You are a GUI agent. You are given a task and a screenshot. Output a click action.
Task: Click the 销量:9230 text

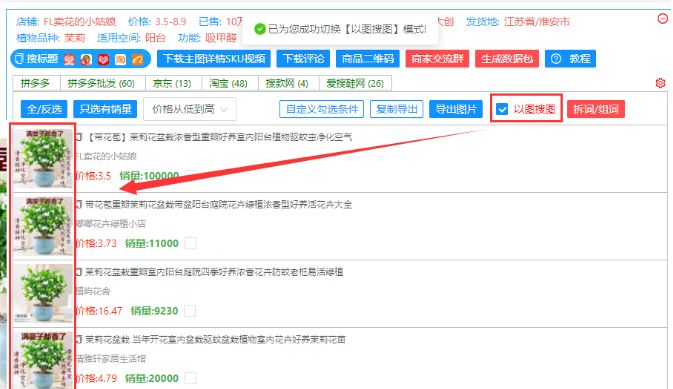click(155, 311)
